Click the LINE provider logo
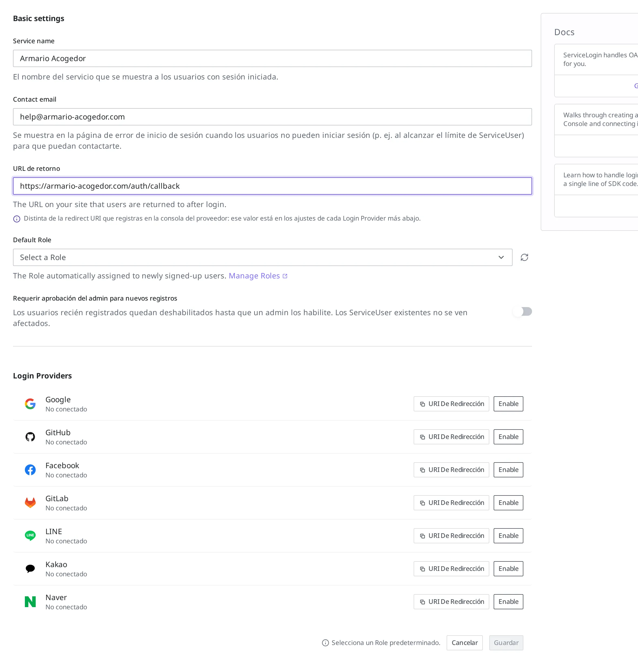Image resolution: width=638 pixels, height=672 pixels. [x=30, y=536]
